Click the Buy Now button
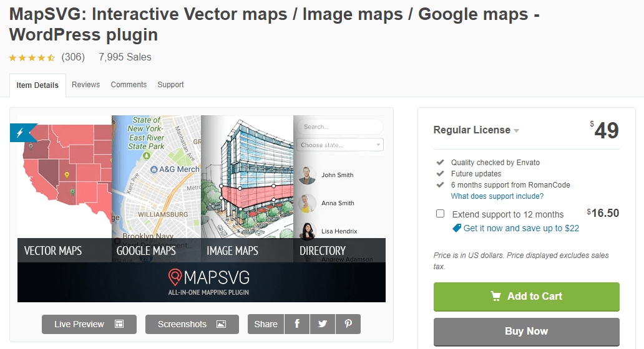This screenshot has width=644, height=349. [527, 332]
